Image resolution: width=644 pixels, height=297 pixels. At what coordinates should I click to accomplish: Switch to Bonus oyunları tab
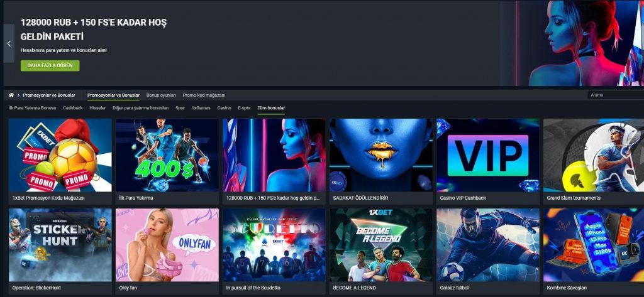point(161,95)
